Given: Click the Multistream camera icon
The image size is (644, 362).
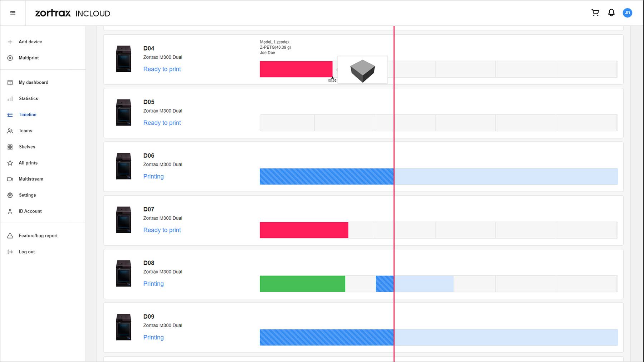Looking at the screenshot, I should [x=10, y=179].
